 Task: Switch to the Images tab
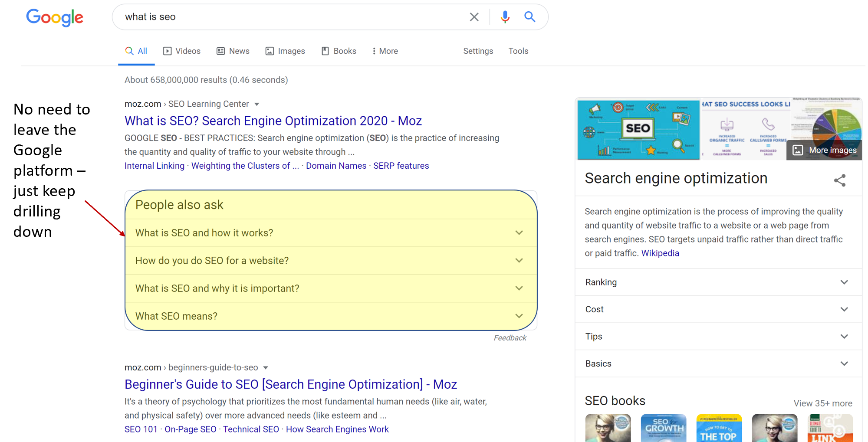(285, 51)
